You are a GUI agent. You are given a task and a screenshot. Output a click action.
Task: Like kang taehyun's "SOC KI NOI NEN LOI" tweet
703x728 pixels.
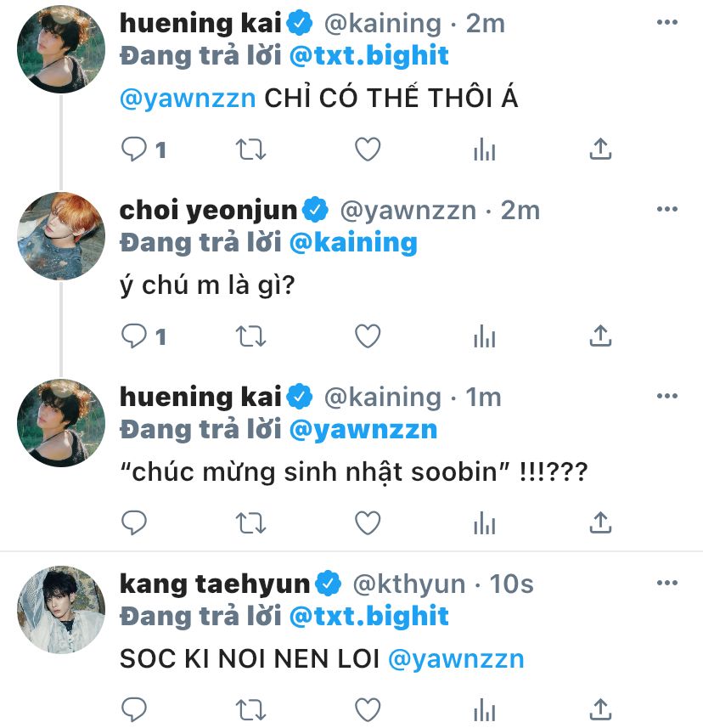click(x=367, y=710)
